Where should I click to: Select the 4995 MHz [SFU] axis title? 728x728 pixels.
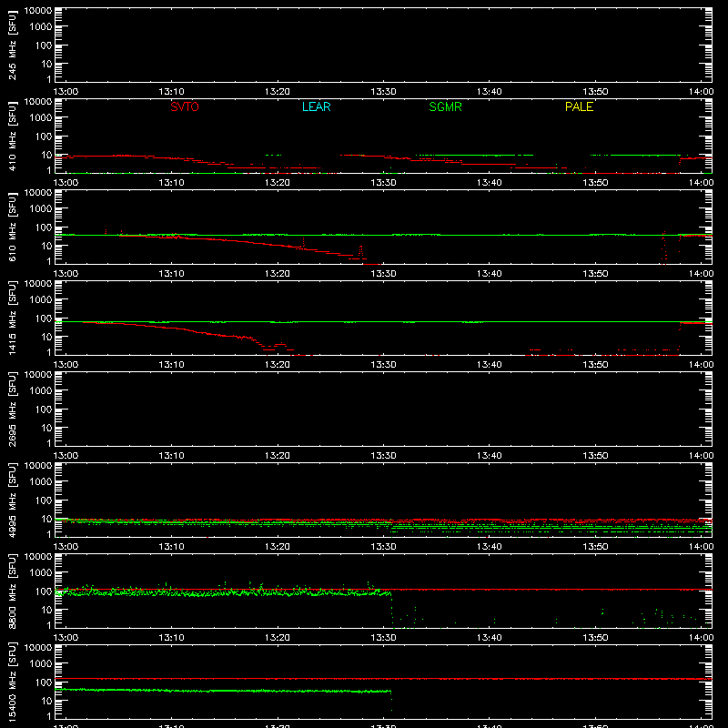pyautogui.click(x=12, y=500)
